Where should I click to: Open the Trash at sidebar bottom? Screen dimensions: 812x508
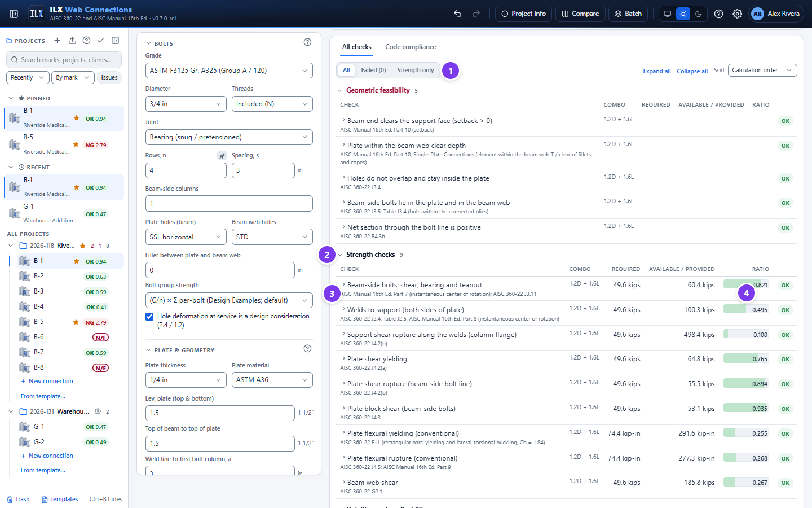tap(18, 499)
